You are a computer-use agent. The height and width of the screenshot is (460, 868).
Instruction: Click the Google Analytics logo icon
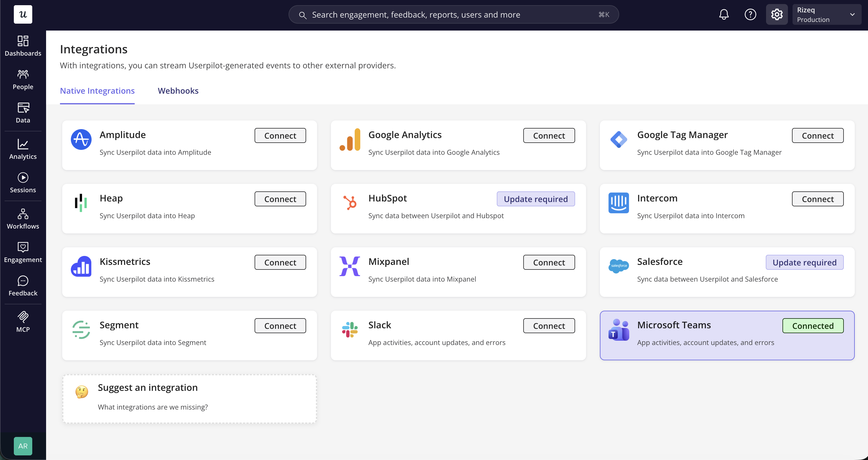350,139
